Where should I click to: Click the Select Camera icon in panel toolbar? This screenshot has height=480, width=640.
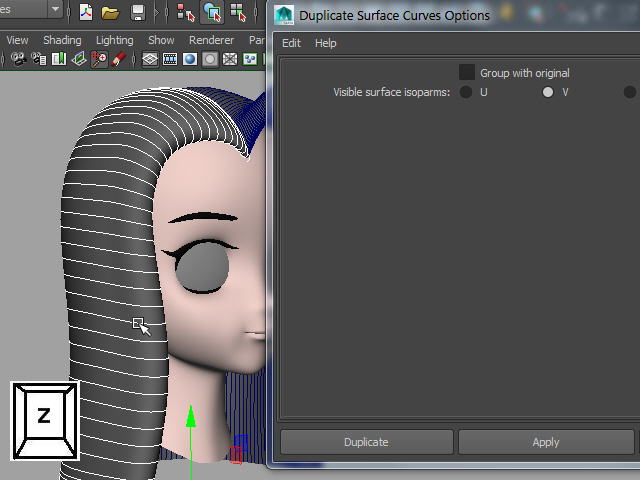click(18, 59)
